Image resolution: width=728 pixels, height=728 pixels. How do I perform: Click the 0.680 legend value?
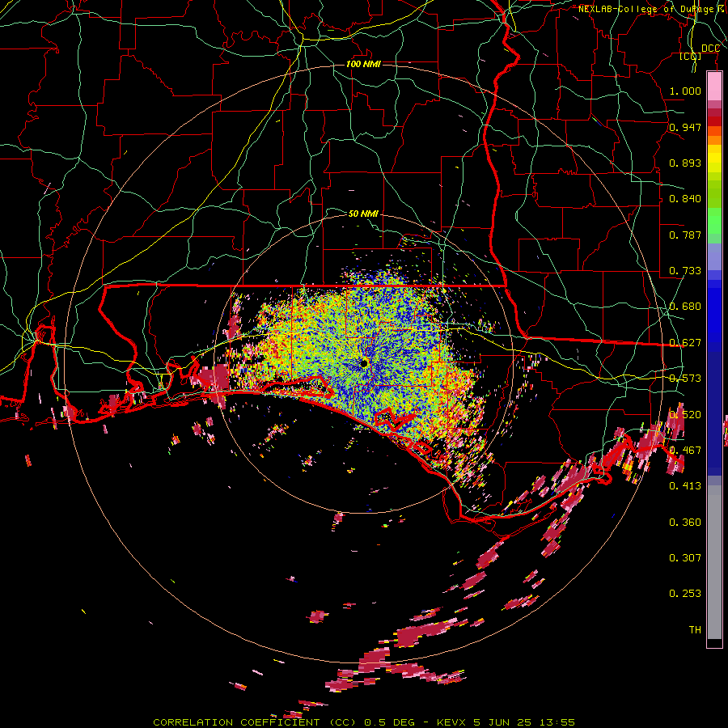click(x=685, y=307)
